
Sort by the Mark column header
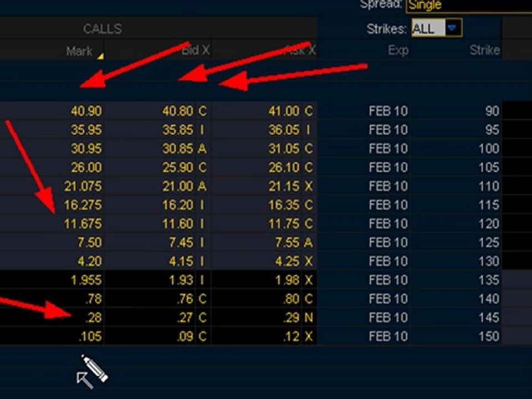[x=79, y=51]
